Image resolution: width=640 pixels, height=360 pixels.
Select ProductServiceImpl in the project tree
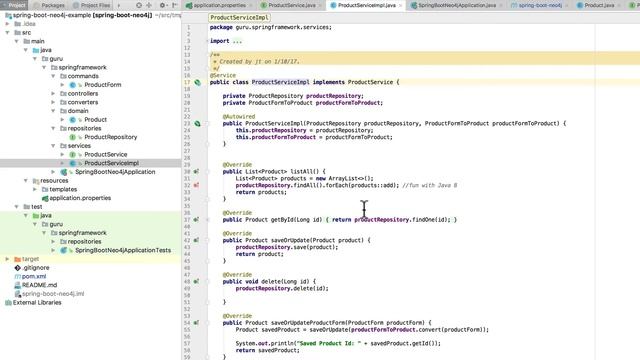pos(111,163)
